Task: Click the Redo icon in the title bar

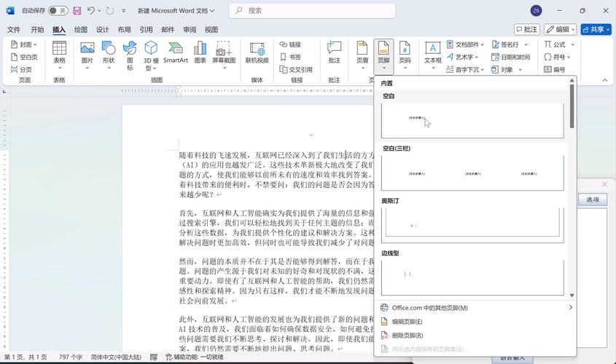Action: (x=110, y=11)
